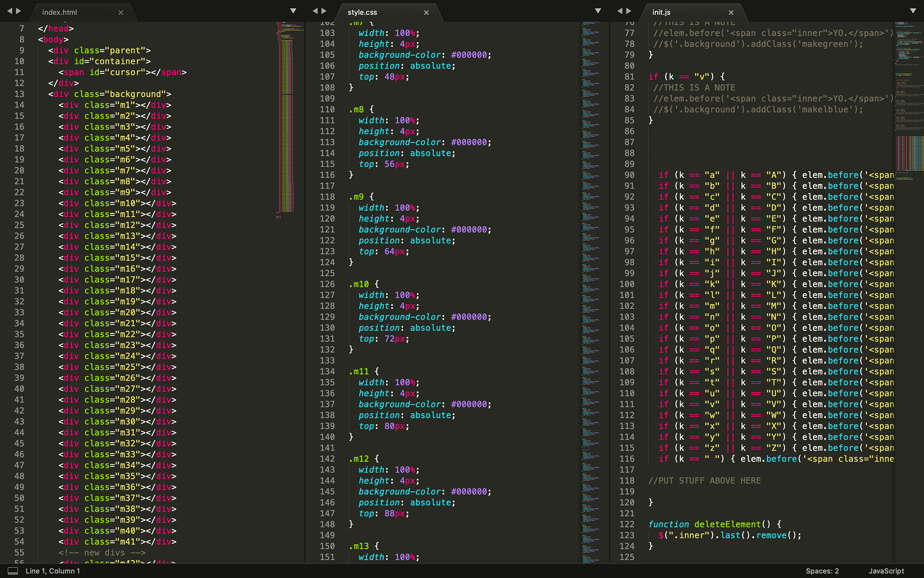
Task: Click the .m9 selector in style.css
Action: pyautogui.click(x=356, y=197)
